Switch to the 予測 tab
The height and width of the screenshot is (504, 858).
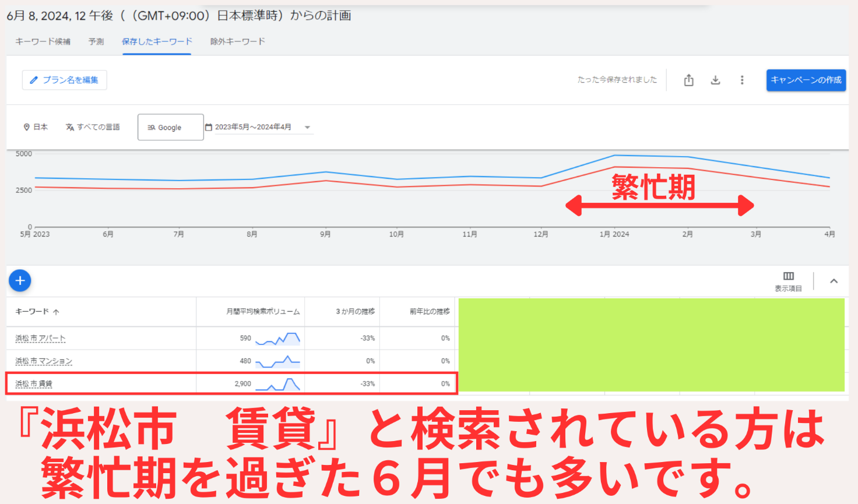point(96,41)
